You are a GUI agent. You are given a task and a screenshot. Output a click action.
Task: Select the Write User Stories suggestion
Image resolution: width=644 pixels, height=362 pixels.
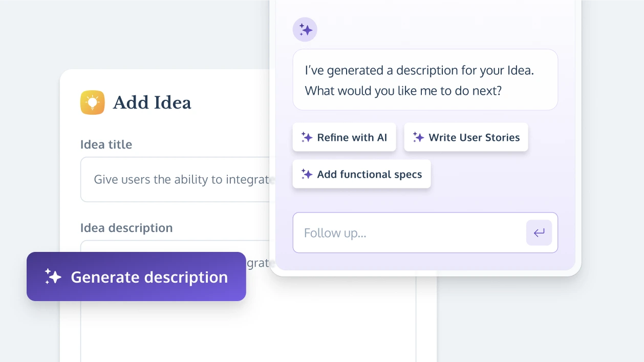coord(466,137)
